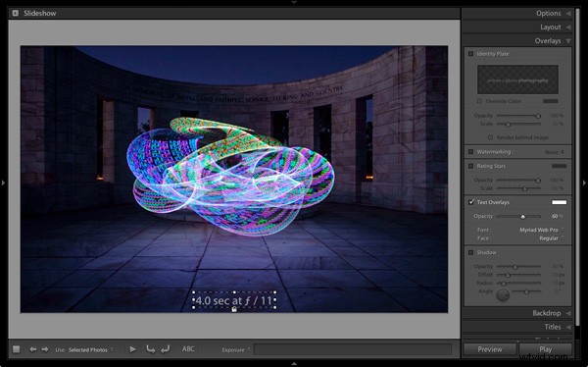Select the '4.0 sec at f / 11' text overlay
Image resolution: width=588 pixels, height=367 pixels.
234,300
